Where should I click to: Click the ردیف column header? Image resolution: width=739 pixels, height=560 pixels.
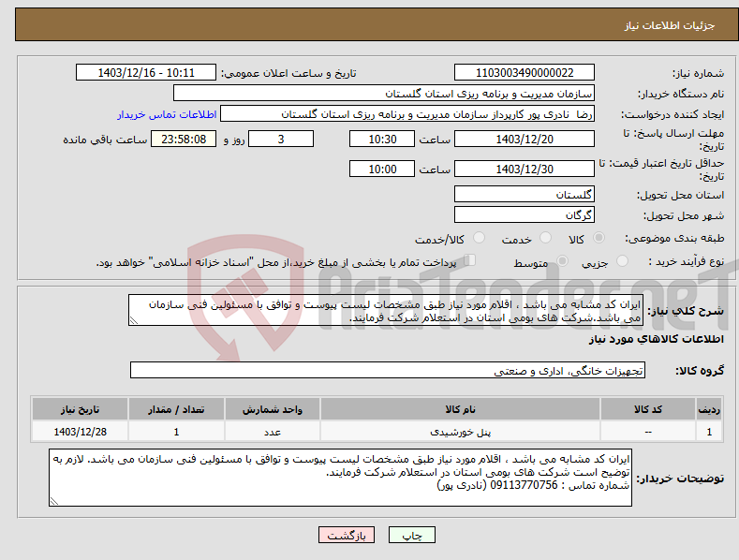point(709,409)
